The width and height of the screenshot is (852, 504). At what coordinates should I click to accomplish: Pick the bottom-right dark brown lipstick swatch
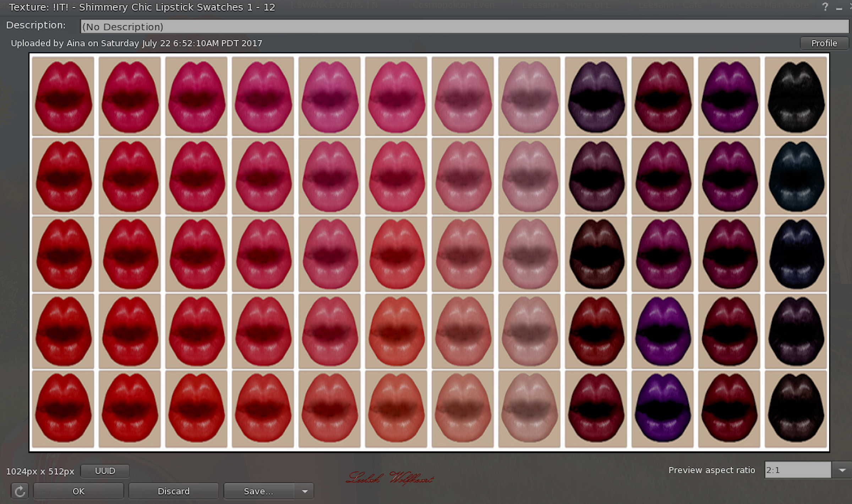796,408
